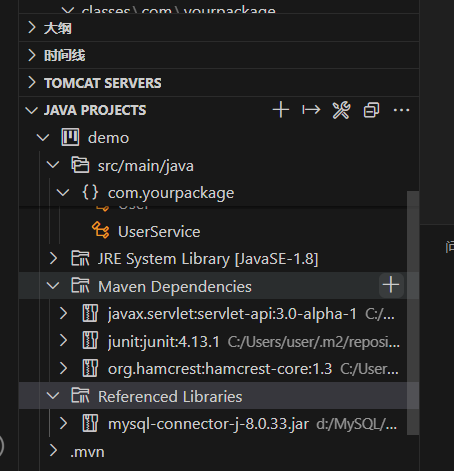The width and height of the screenshot is (454, 471).
Task: Click the 'demo' project name
Action: click(x=108, y=138)
